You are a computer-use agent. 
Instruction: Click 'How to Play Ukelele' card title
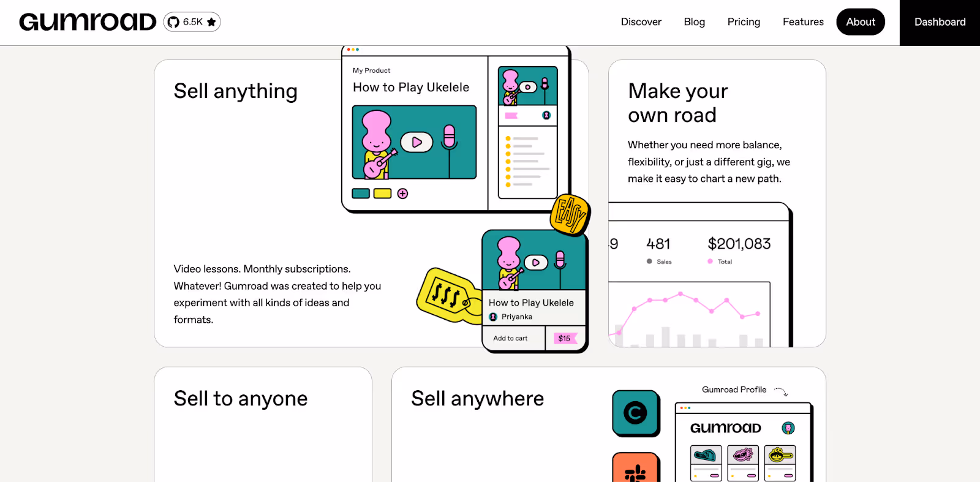point(531,303)
